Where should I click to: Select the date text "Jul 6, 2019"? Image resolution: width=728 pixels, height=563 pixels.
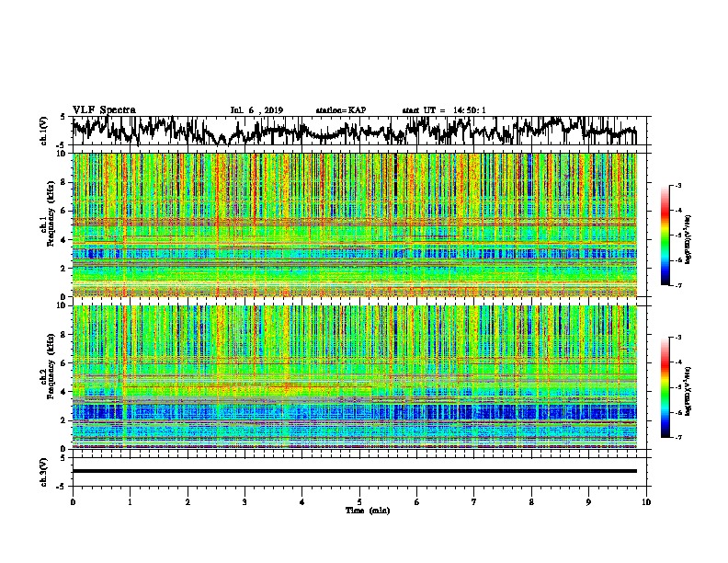pyautogui.click(x=256, y=110)
